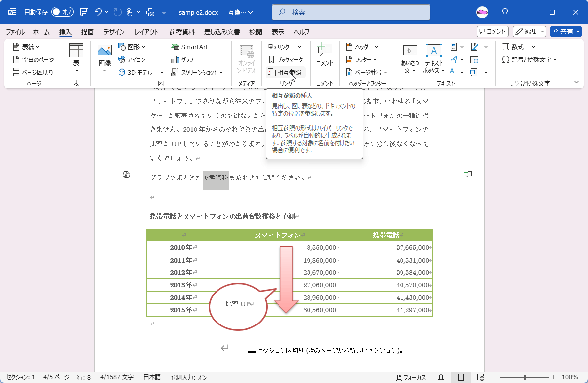The height and width of the screenshot is (383, 588).
Task: Click inside the 検索 search box
Action: 350,12
